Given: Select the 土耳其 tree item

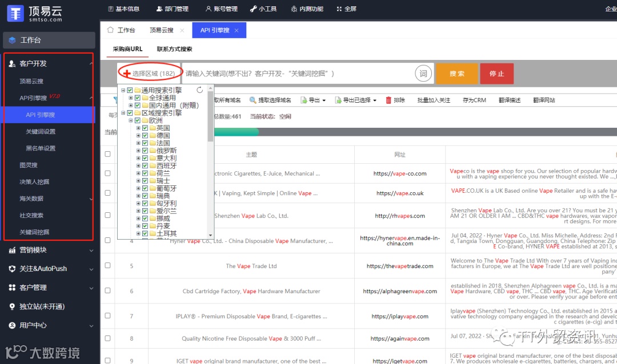Looking at the screenshot, I should (166, 233).
